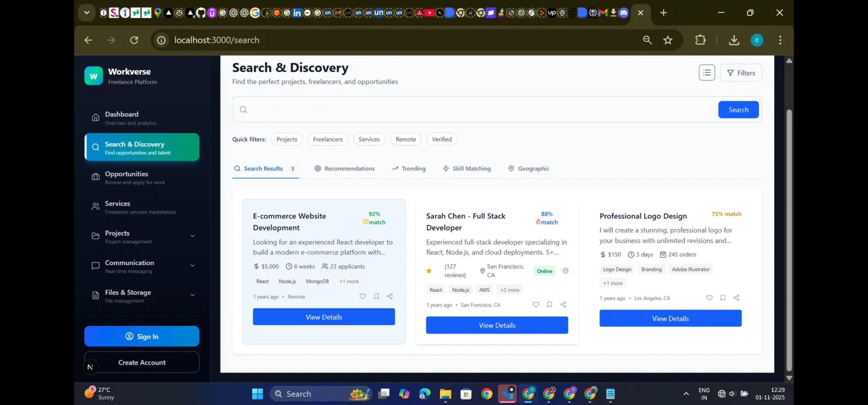Expand the Files & Storage section
Image resolution: width=868 pixels, height=405 pixels.
pos(192,295)
